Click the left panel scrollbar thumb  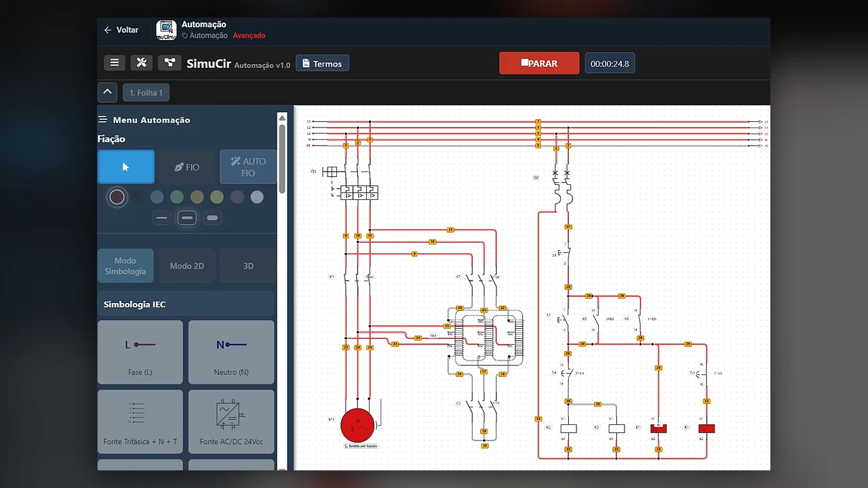(282, 160)
